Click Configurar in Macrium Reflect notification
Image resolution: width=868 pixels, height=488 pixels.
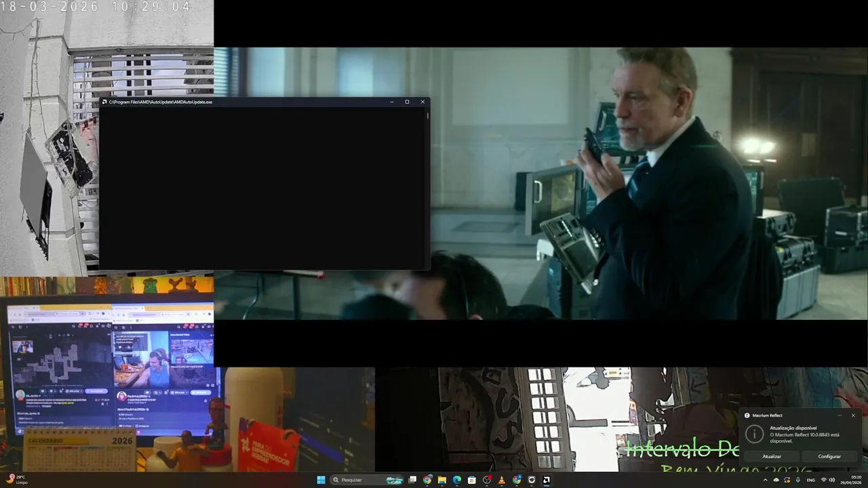[829, 456]
